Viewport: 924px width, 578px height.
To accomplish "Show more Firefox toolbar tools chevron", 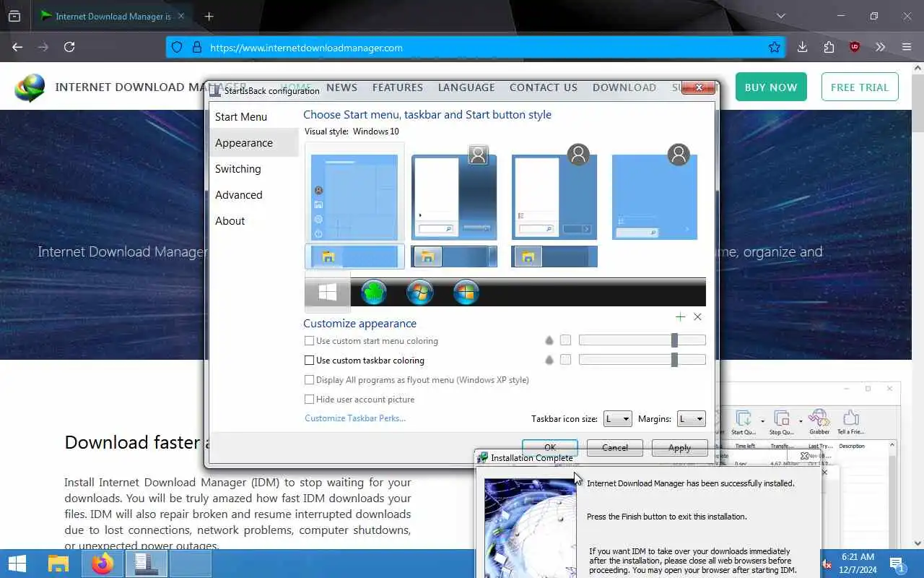I will (x=880, y=47).
